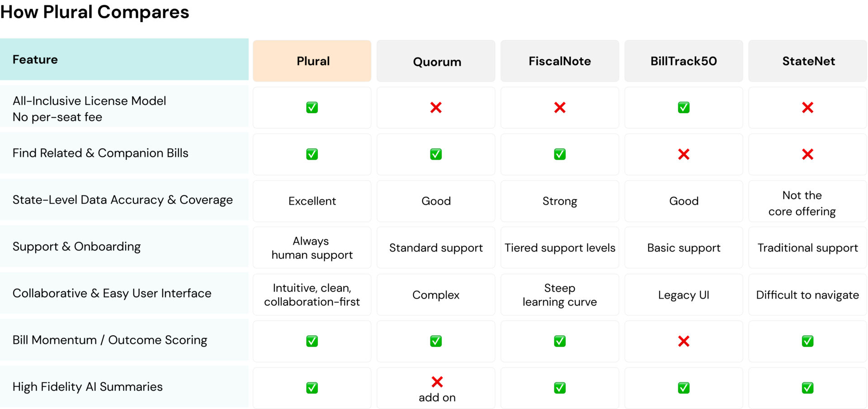Click Quorum's red X above 'add on'

point(437,382)
